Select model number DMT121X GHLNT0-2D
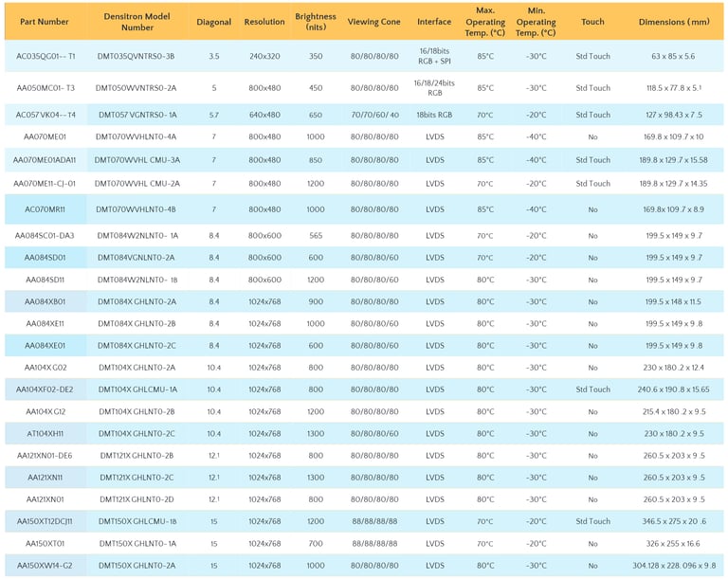The width and height of the screenshot is (728, 579). [136, 499]
